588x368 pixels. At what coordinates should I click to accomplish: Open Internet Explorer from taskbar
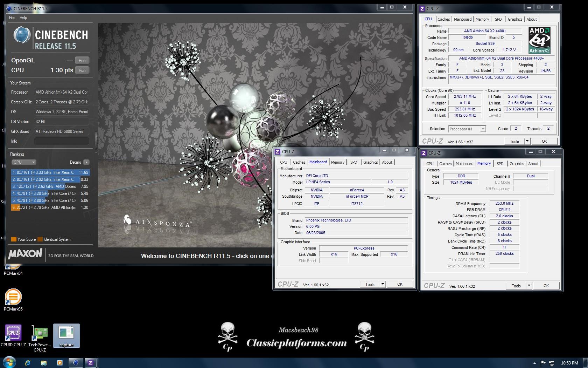28,363
